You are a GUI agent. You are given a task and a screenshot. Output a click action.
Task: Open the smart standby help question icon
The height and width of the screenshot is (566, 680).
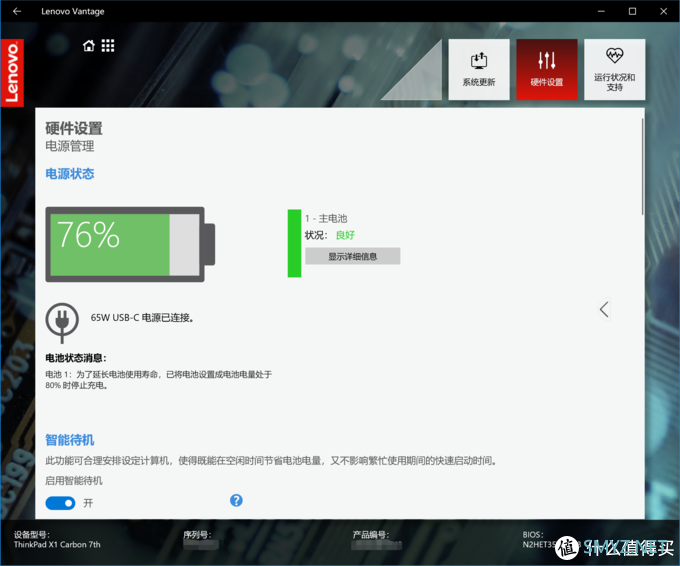point(236,501)
